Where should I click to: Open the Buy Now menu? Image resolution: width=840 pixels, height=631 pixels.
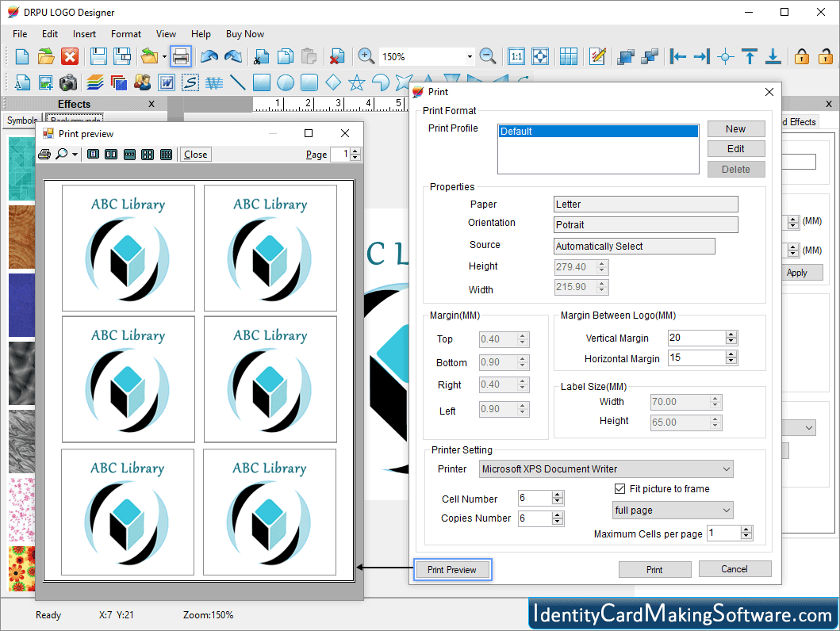click(x=245, y=34)
